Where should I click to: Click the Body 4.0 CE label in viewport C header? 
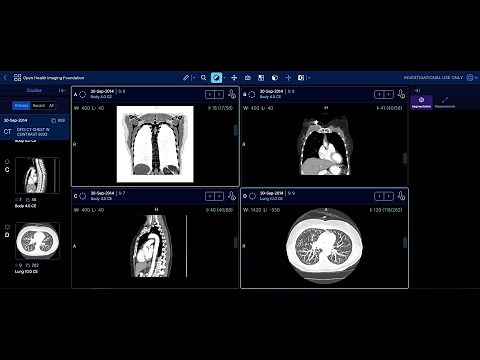(101, 199)
